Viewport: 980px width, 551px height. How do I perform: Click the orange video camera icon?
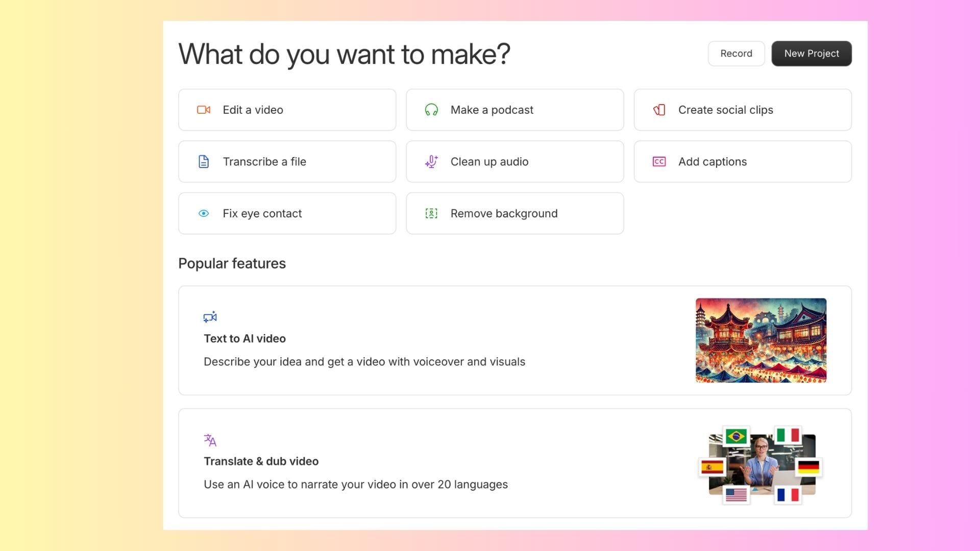pyautogui.click(x=204, y=110)
